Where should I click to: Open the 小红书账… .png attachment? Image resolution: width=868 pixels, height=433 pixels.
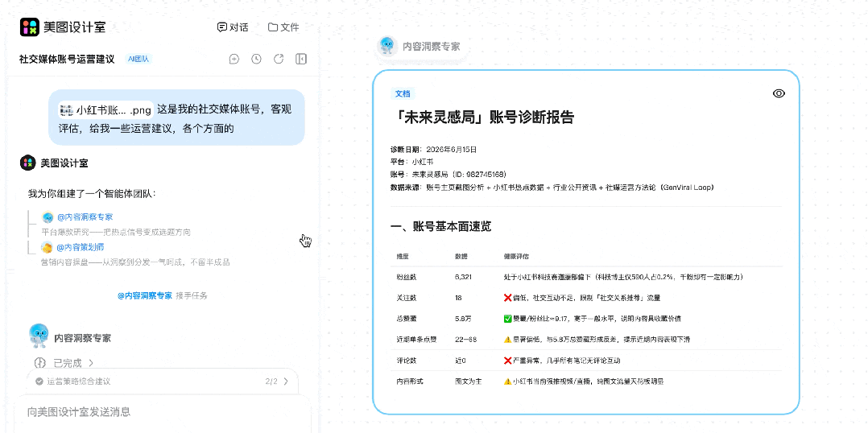tap(105, 109)
